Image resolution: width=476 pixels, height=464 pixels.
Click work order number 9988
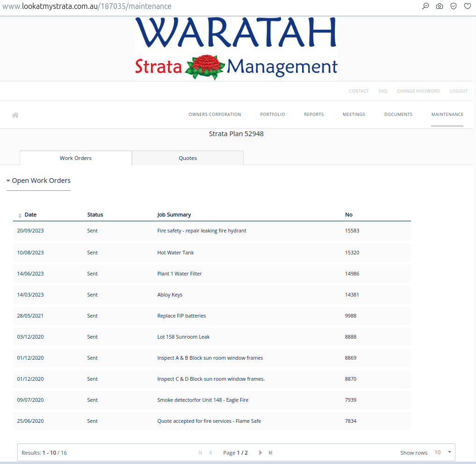351,316
